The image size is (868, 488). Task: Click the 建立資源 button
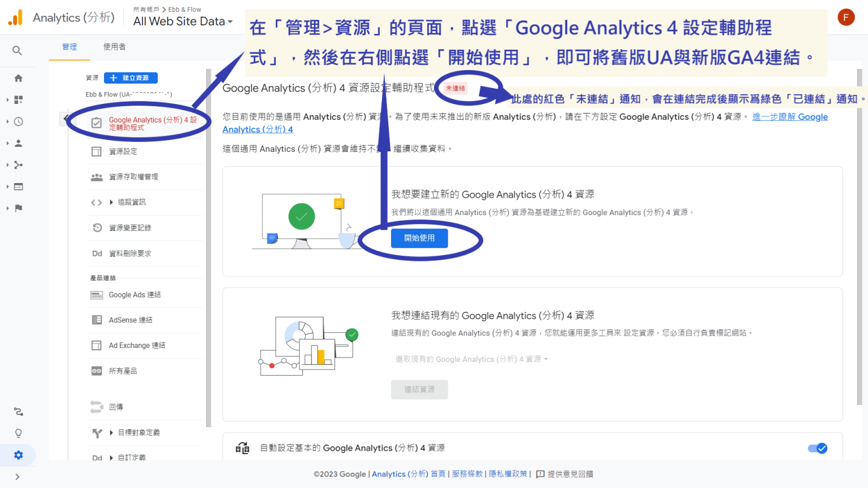click(x=131, y=78)
